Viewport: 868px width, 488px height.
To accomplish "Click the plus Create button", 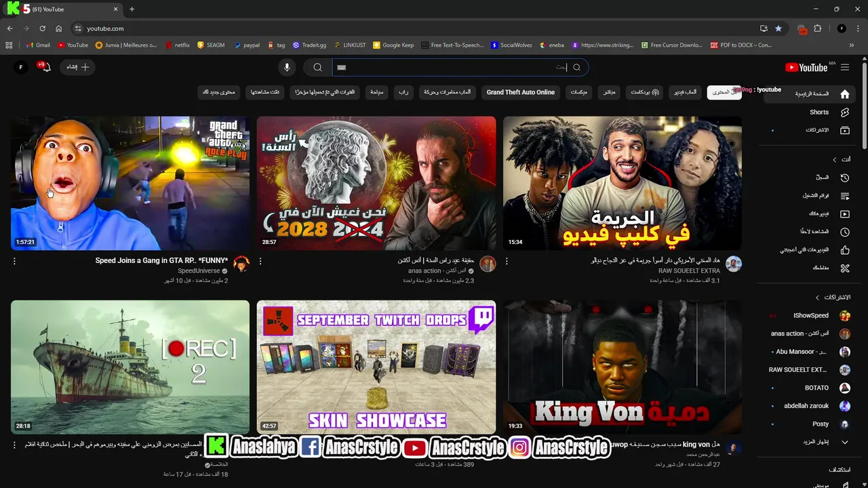I will [x=77, y=67].
